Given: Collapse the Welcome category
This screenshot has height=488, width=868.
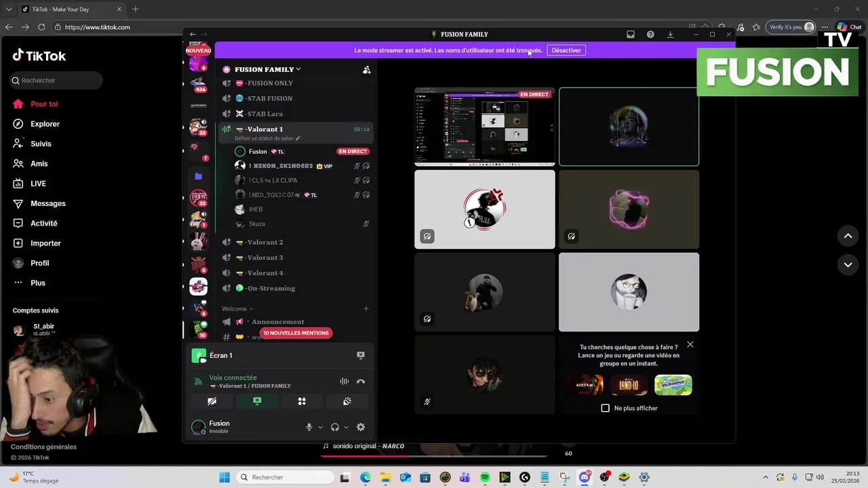Looking at the screenshot, I should (237, 308).
